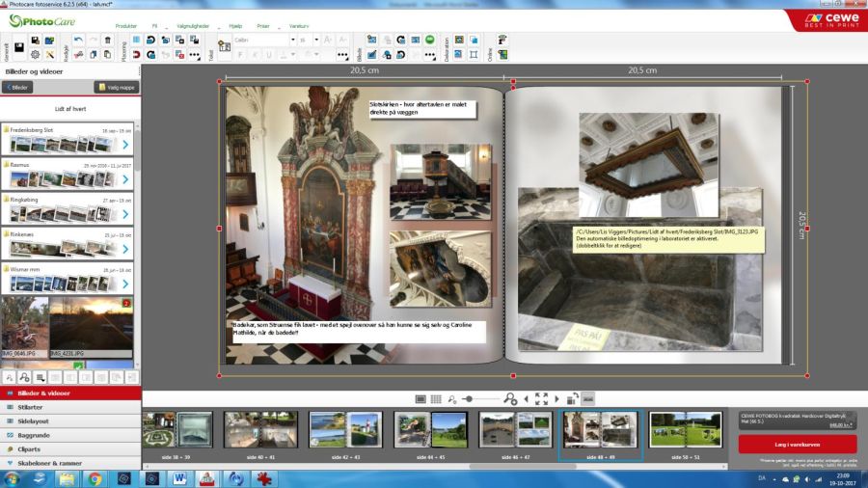Select page thumbnail side 50 + 51
Image resolution: width=868 pixels, height=488 pixels.
point(685,431)
